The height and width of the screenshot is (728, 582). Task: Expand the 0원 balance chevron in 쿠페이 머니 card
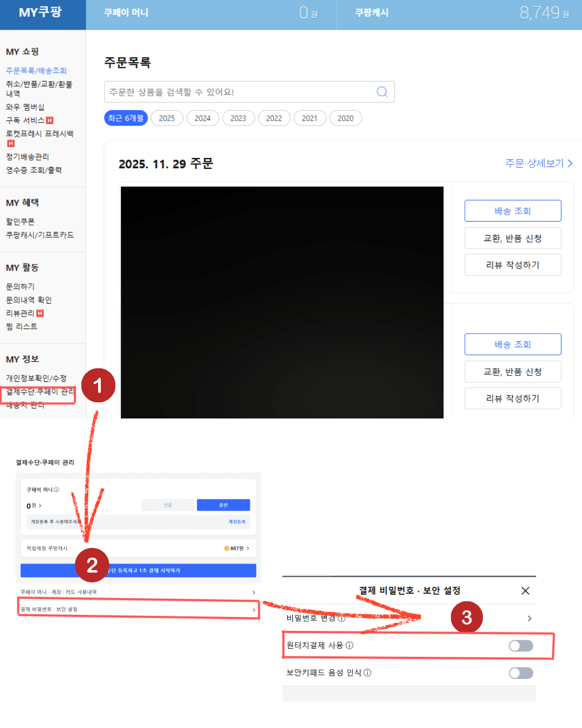tap(40, 505)
